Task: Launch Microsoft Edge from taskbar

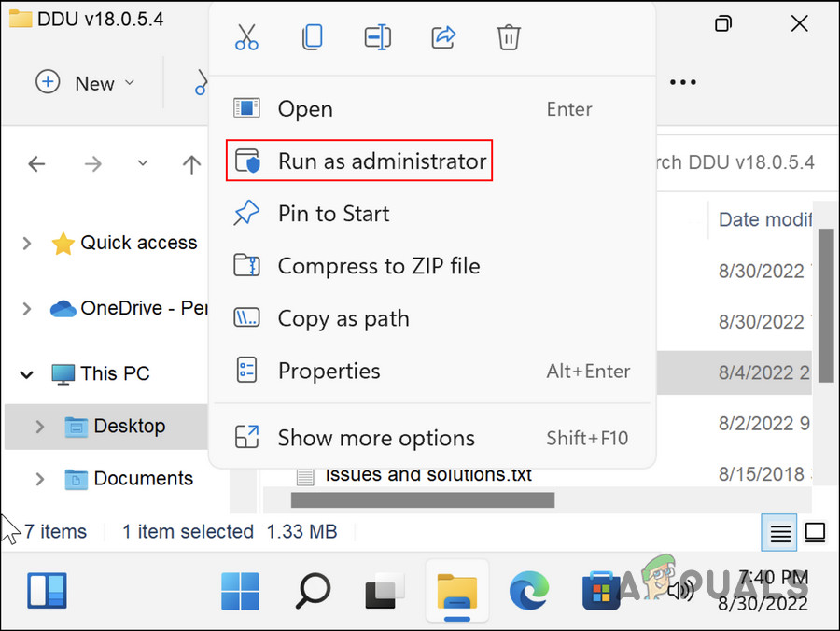Action: (529, 590)
